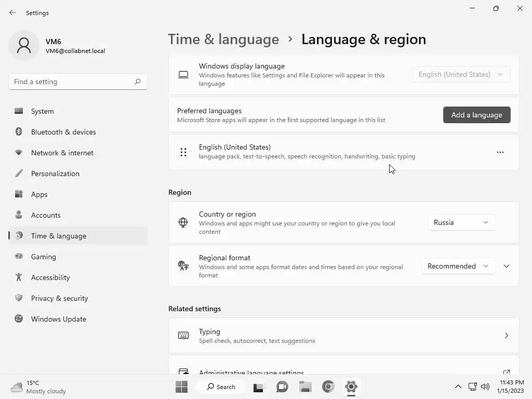Click the Accessibility figure icon
The height and width of the screenshot is (399, 532).
pos(19,277)
